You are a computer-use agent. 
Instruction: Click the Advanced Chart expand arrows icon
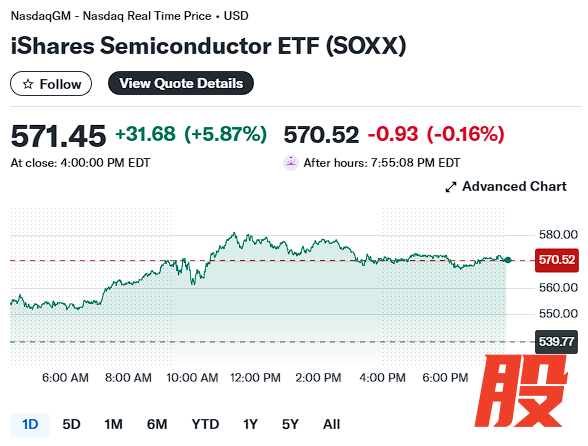(x=451, y=187)
